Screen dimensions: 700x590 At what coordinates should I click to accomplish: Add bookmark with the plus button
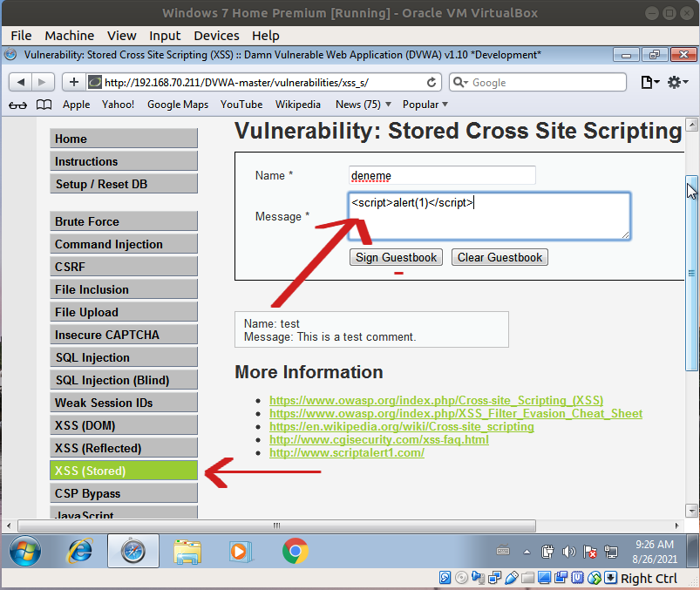(x=73, y=82)
